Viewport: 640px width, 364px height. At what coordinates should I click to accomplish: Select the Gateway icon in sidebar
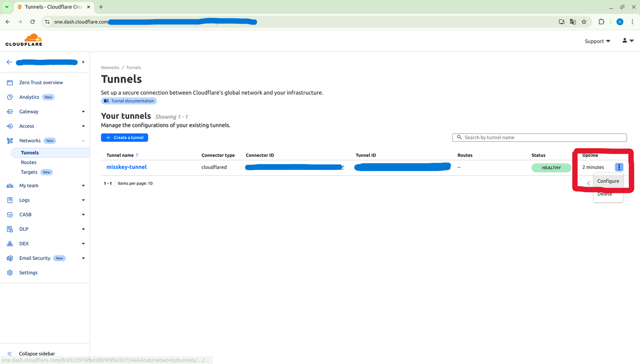pos(10,111)
